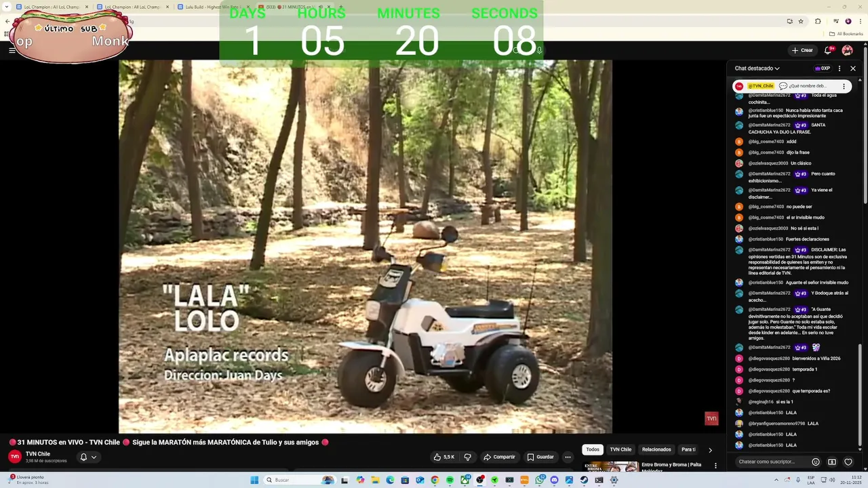Image resolution: width=868 pixels, height=488 pixels.
Task: Switch to Lulu Build browser tab
Action: [212, 7]
